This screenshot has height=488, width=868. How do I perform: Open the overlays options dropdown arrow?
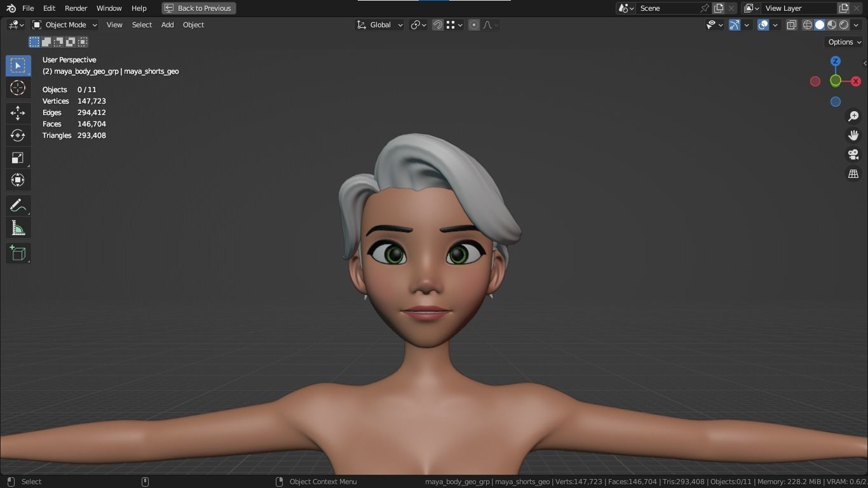click(x=775, y=25)
